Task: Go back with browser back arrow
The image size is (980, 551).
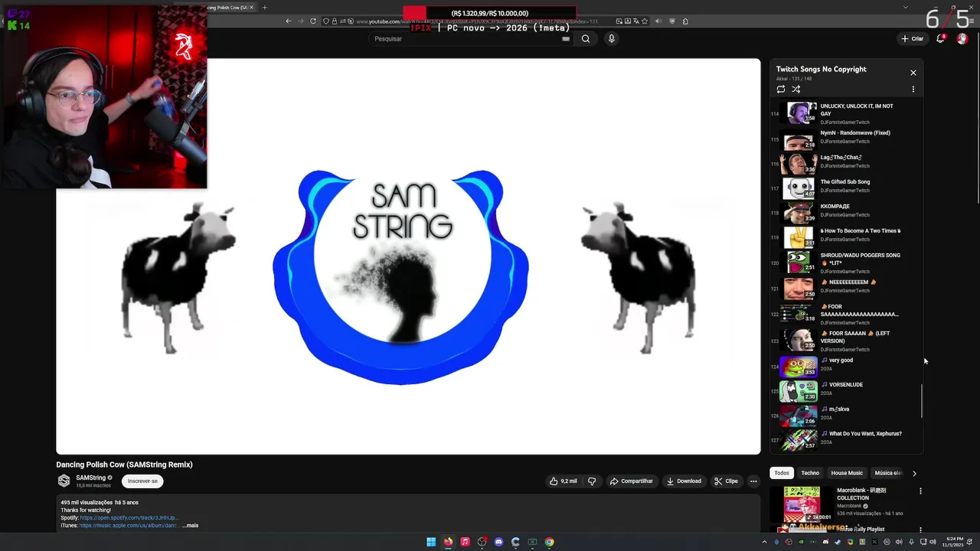Action: tap(289, 21)
